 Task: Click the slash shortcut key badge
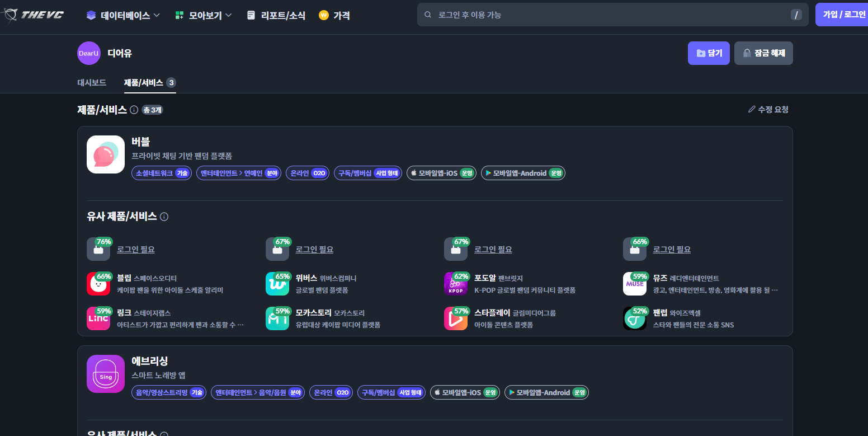pyautogui.click(x=796, y=15)
